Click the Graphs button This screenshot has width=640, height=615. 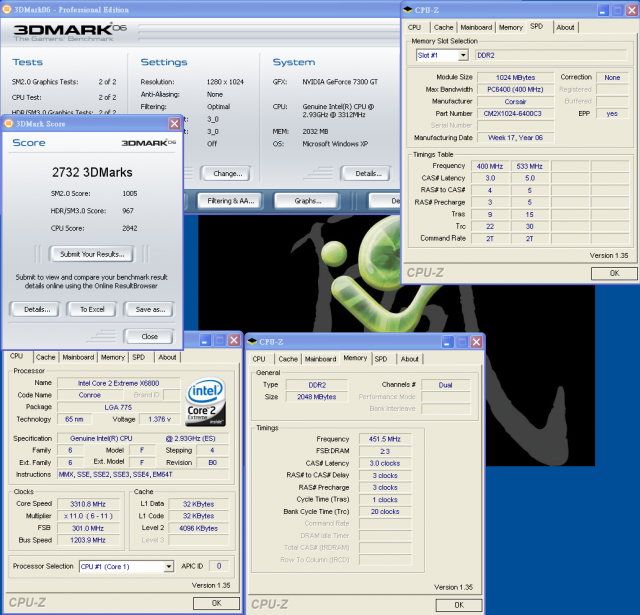click(x=307, y=201)
